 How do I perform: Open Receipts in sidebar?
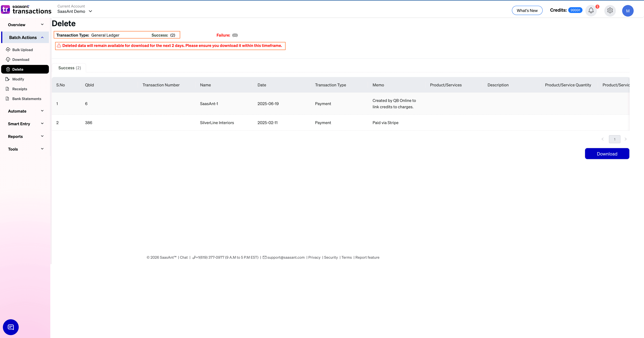pyautogui.click(x=20, y=89)
